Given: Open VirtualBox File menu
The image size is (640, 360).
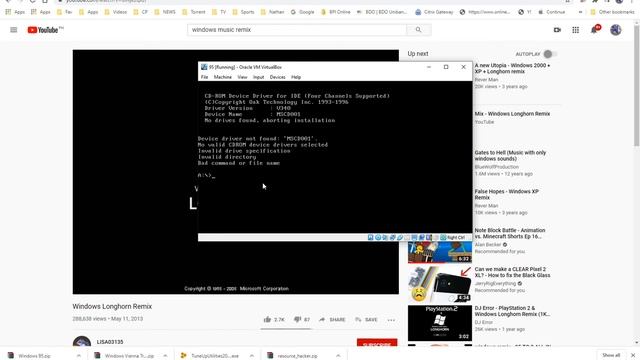Looking at the screenshot, I should pyautogui.click(x=204, y=77).
